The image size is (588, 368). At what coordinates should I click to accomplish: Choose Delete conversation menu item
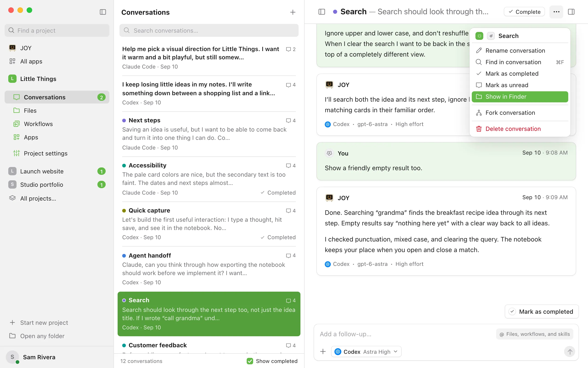[x=520, y=129]
